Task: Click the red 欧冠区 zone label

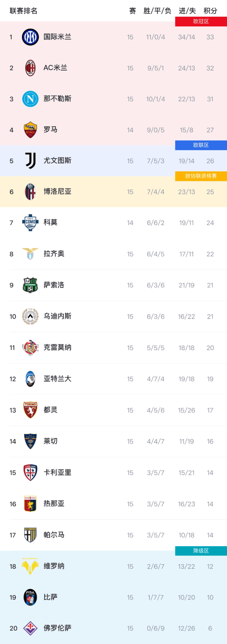Action: click(201, 21)
